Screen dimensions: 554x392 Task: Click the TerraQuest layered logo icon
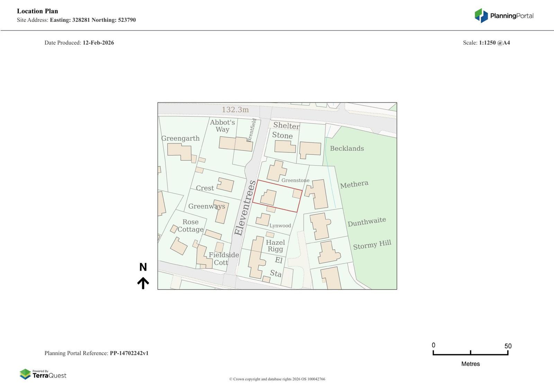point(25,374)
